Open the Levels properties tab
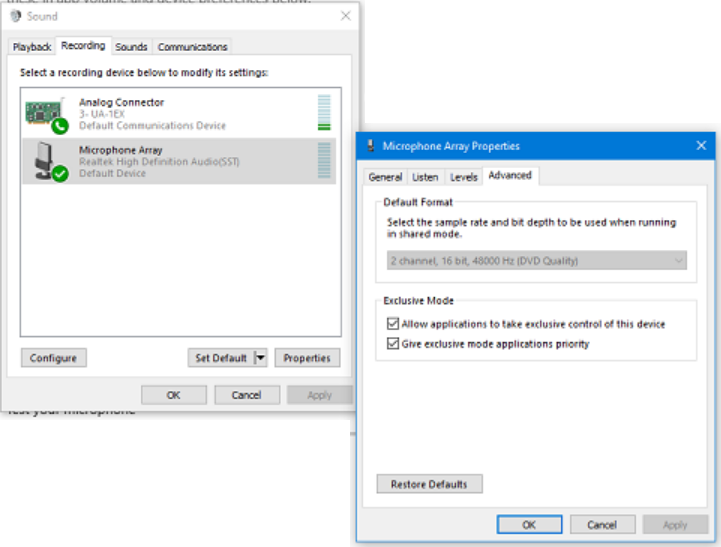 pos(464,177)
